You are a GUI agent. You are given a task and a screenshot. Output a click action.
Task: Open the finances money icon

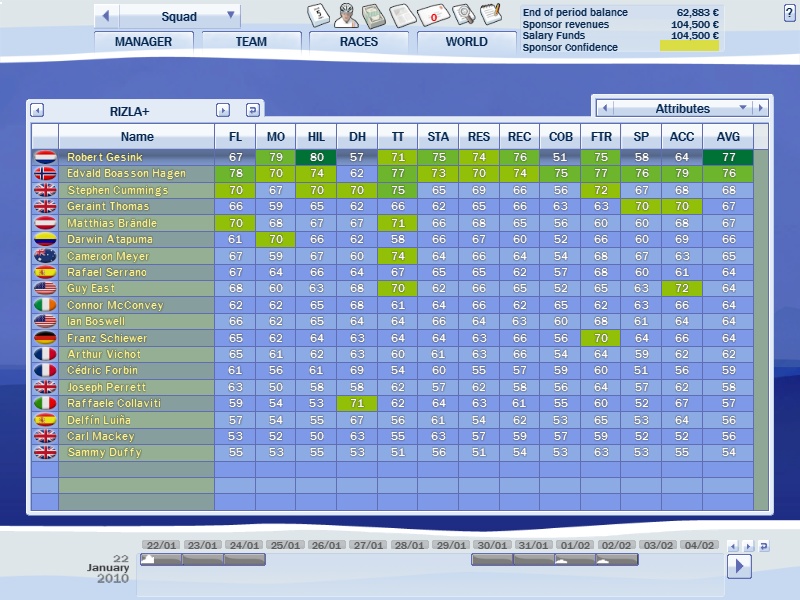click(x=374, y=15)
